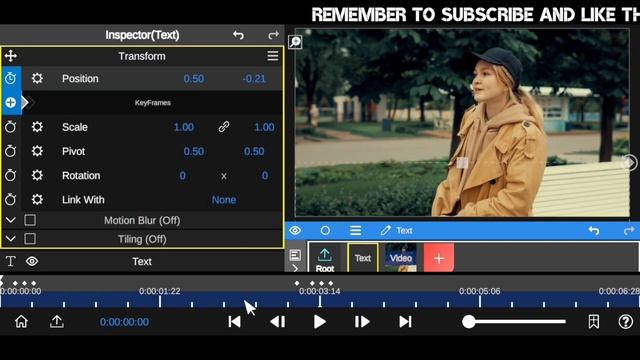The height and width of the screenshot is (360, 640).
Task: Expand Tiling section chevron
Action: pyautogui.click(x=11, y=239)
